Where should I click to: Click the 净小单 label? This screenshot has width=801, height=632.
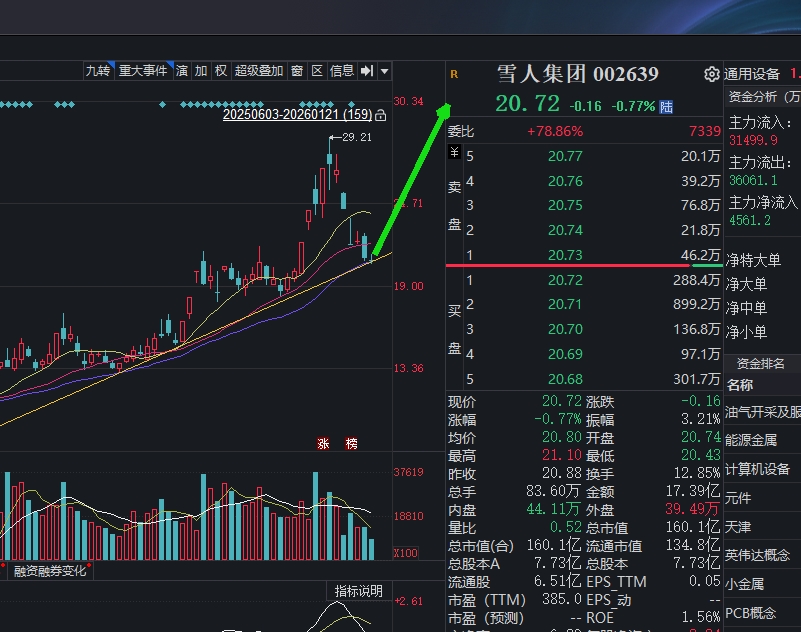click(x=746, y=333)
